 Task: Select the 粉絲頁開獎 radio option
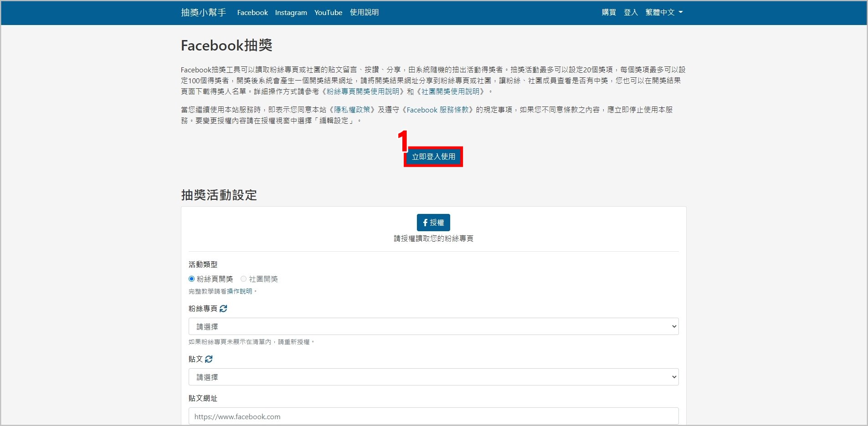(191, 279)
